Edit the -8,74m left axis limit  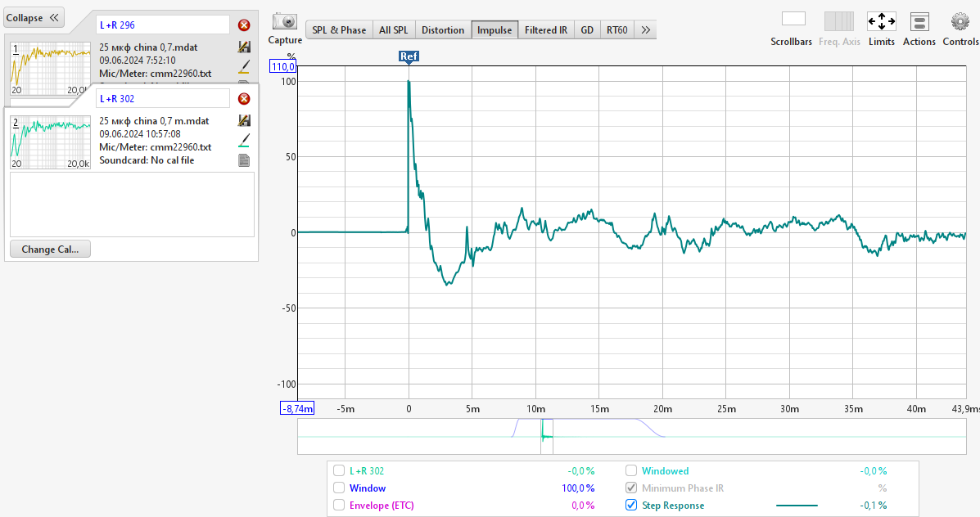coord(297,408)
